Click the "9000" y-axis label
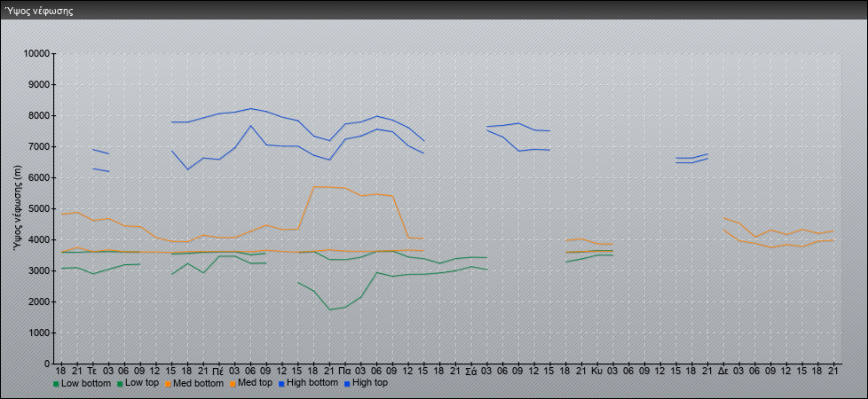868x399 pixels. click(x=39, y=84)
